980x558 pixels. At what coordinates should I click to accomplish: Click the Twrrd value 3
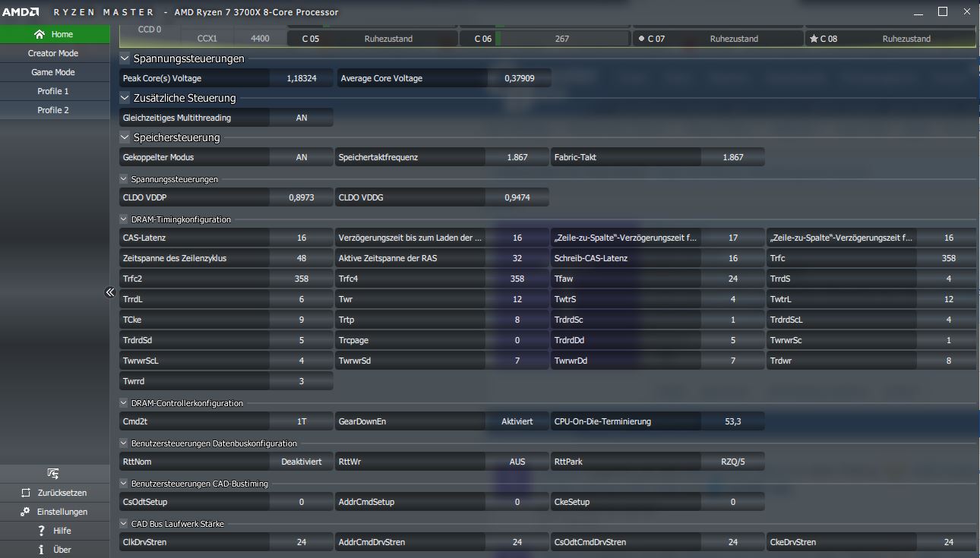(x=302, y=381)
